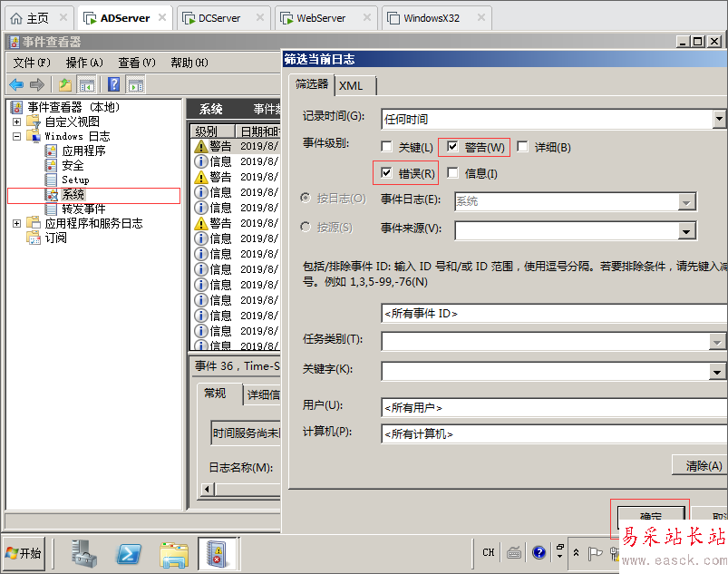Select the Setup log in the tree
The width and height of the screenshot is (728, 574).
[75, 180]
